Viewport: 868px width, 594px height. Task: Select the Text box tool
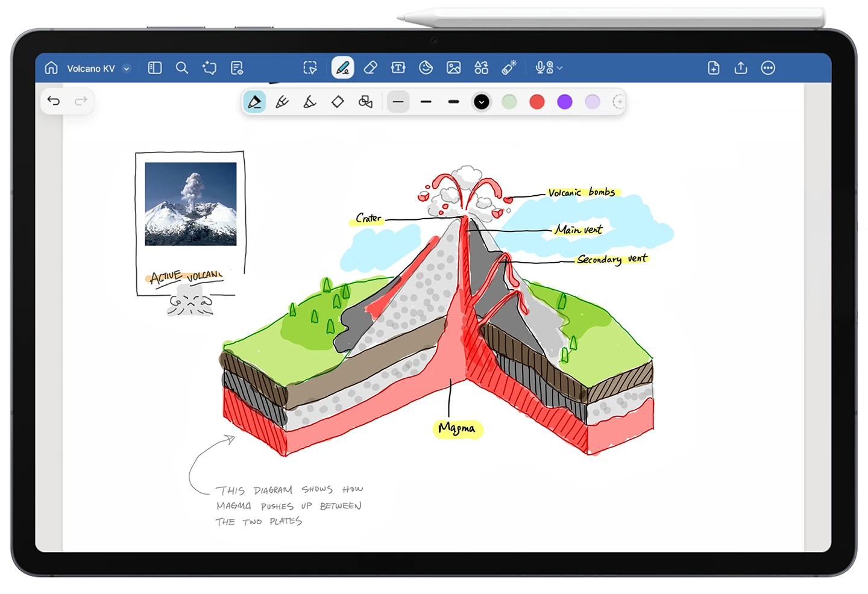click(398, 68)
